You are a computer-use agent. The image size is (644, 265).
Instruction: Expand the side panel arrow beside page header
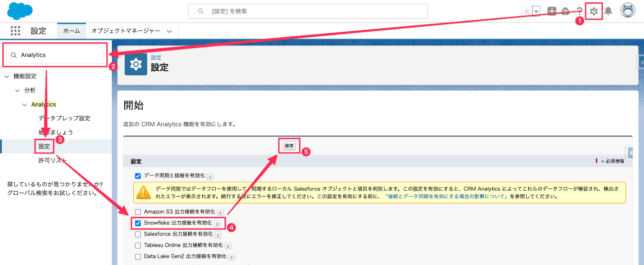click(640, 62)
